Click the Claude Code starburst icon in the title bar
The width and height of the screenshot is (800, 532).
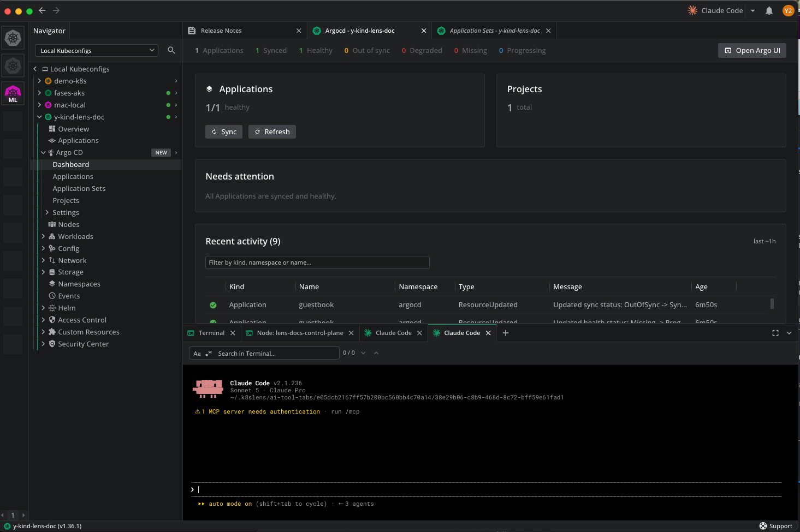[x=692, y=10]
